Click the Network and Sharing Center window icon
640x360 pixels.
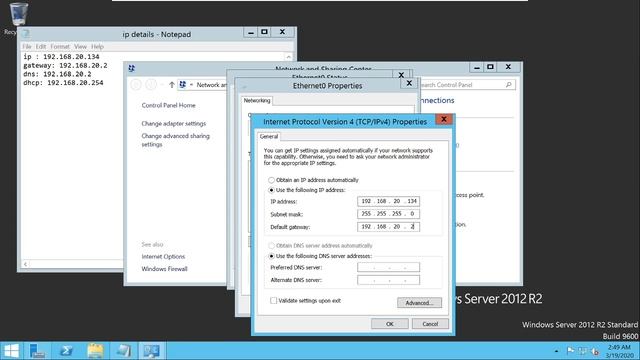point(131,69)
